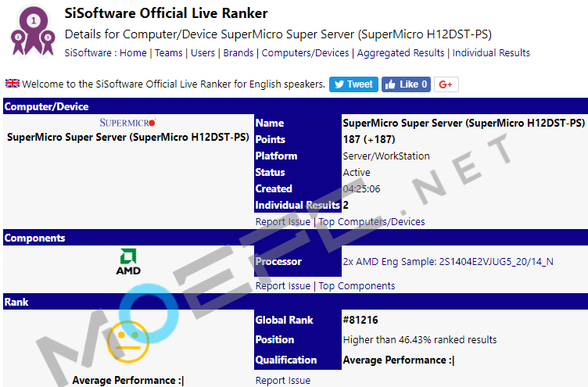Click the UK flag language icon
Image resolution: width=588 pixels, height=387 pixels.
click(x=13, y=83)
